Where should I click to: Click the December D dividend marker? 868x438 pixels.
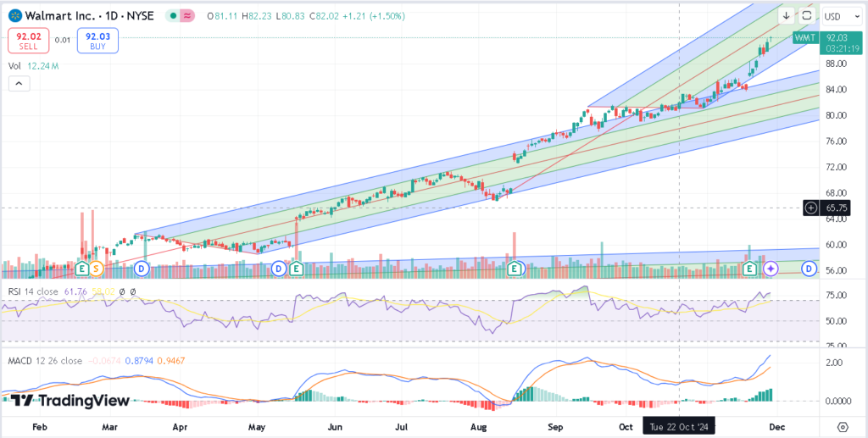coord(810,269)
